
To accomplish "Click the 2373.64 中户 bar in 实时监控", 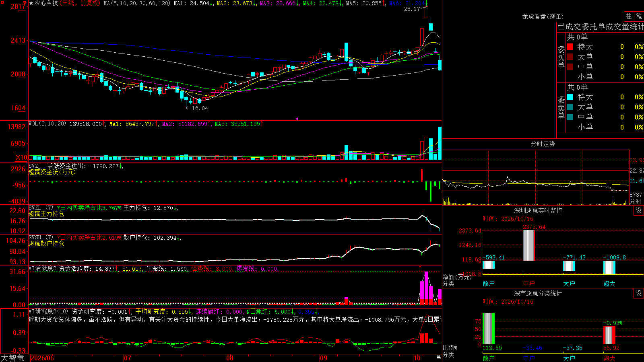I will click(529, 245).
